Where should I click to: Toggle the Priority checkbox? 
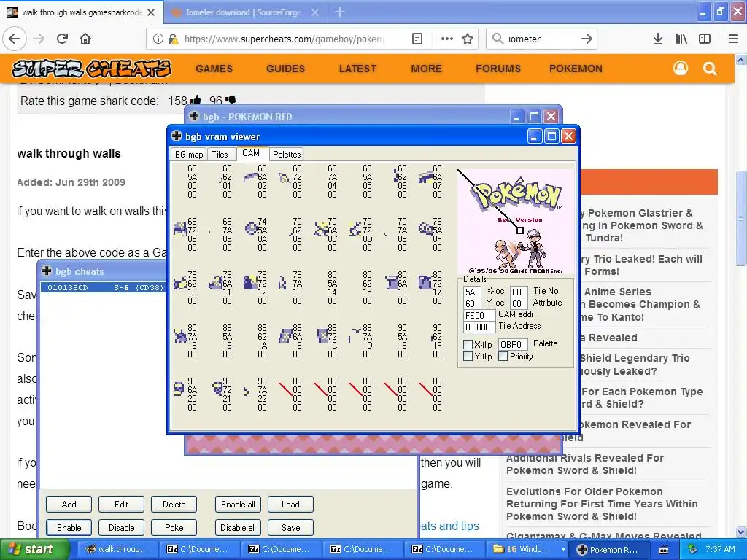503,356
